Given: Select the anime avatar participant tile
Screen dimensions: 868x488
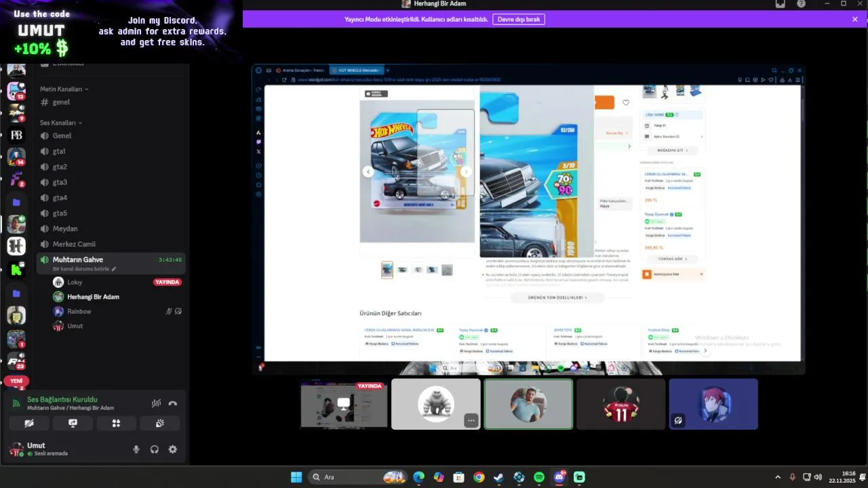Looking at the screenshot, I should (x=713, y=404).
